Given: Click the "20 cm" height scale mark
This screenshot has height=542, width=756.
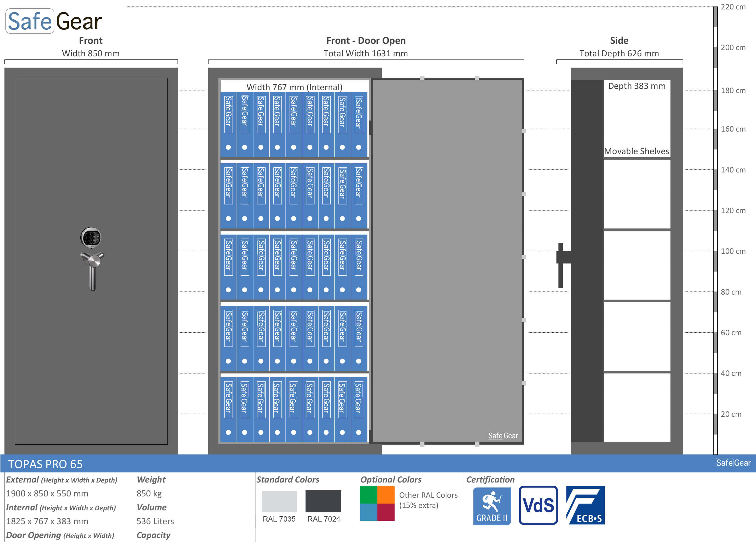Looking at the screenshot, I should click(x=731, y=414).
